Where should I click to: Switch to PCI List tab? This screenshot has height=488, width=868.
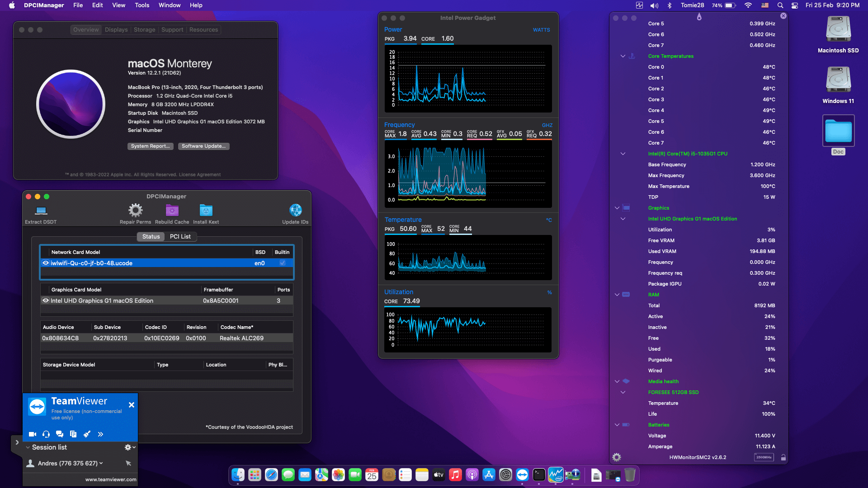180,236
